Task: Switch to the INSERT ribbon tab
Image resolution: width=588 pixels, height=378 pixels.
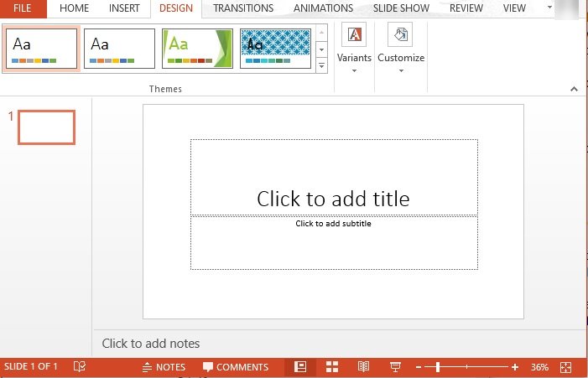Action: (124, 8)
